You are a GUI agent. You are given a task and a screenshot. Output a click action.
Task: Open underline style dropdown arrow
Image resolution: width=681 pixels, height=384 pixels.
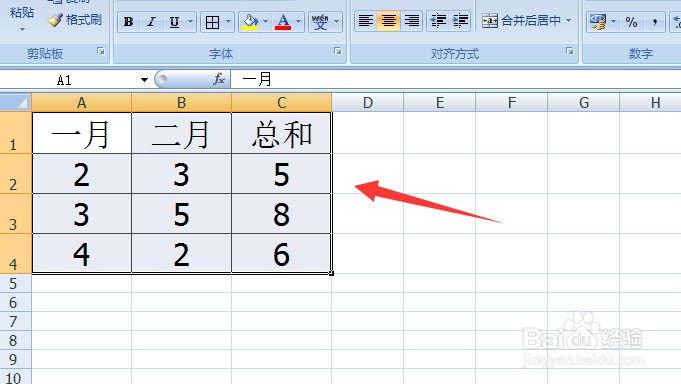(190, 22)
